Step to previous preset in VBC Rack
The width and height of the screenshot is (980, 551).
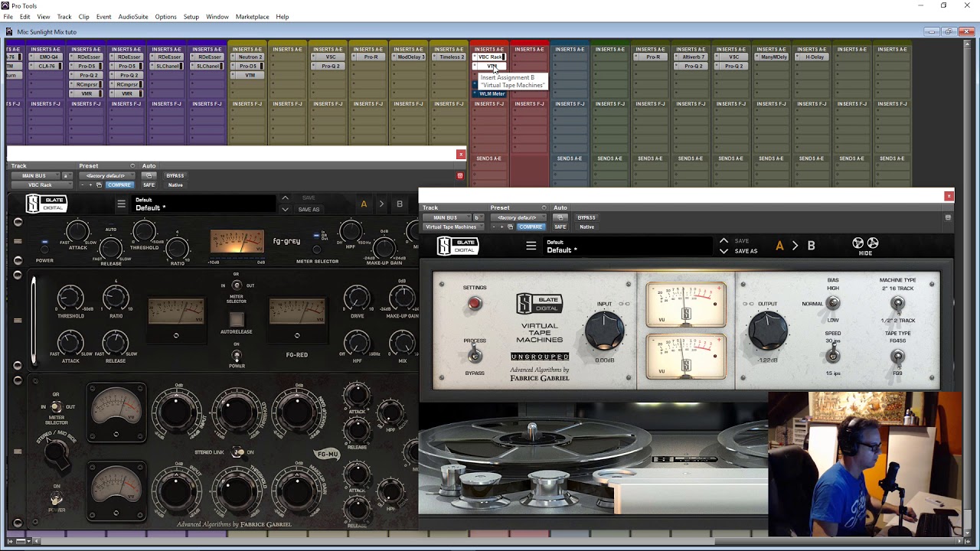285,198
